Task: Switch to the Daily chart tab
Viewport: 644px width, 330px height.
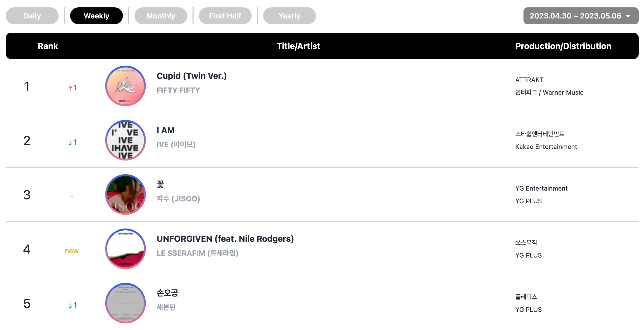Action: coord(32,16)
